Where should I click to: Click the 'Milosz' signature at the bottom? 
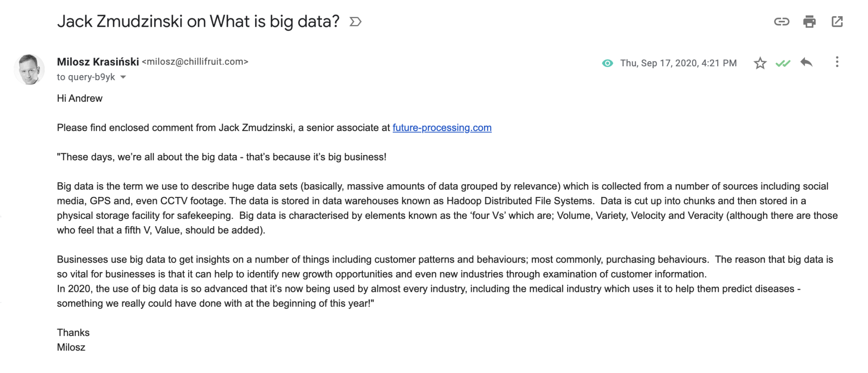tap(71, 348)
